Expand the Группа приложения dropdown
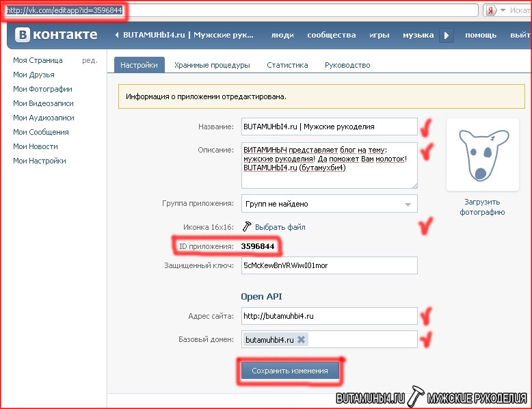This screenshot has height=409, width=532. pos(330,204)
